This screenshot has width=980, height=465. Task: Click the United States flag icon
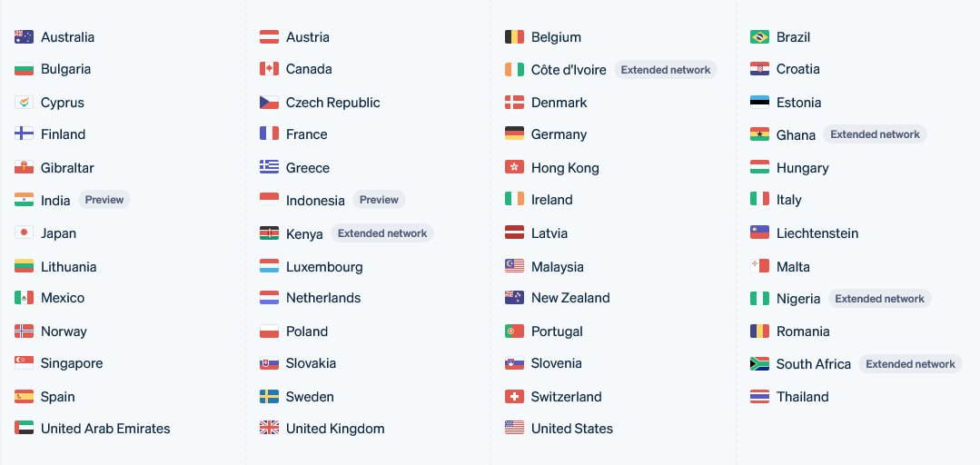(514, 428)
